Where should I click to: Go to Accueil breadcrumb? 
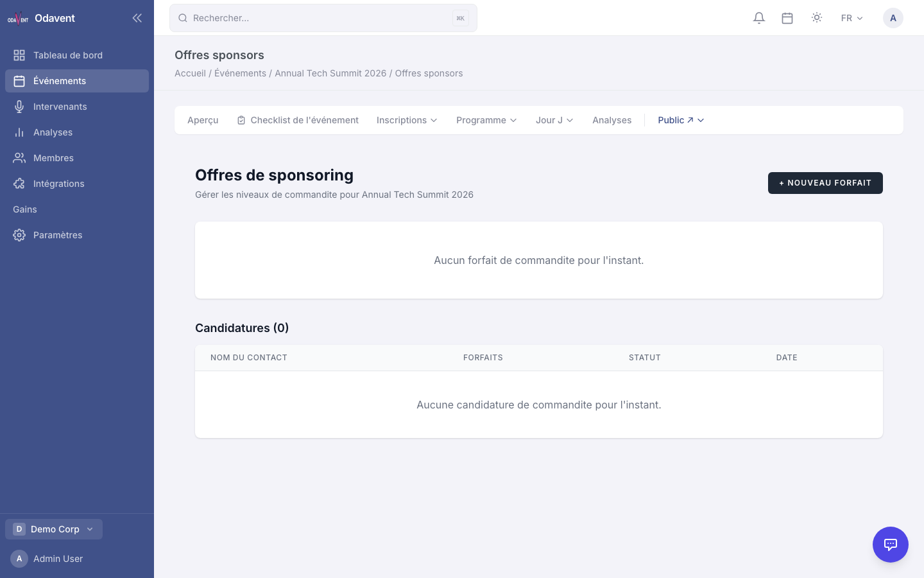click(x=190, y=73)
